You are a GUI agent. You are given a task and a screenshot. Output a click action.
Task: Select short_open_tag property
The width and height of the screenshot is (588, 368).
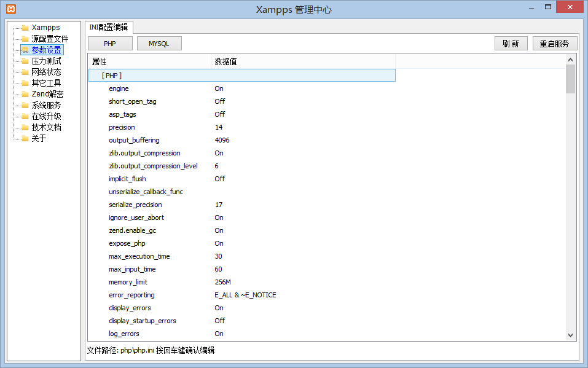click(132, 101)
